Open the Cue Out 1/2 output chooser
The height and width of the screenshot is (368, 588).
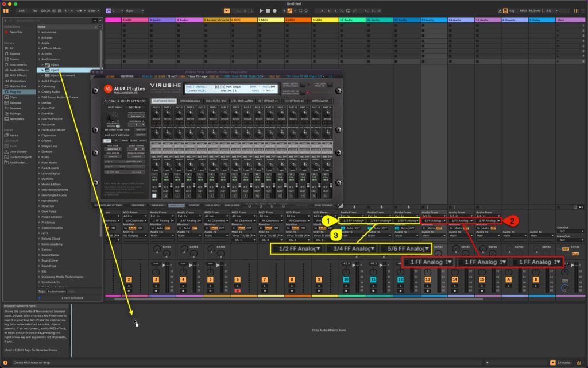(570, 232)
